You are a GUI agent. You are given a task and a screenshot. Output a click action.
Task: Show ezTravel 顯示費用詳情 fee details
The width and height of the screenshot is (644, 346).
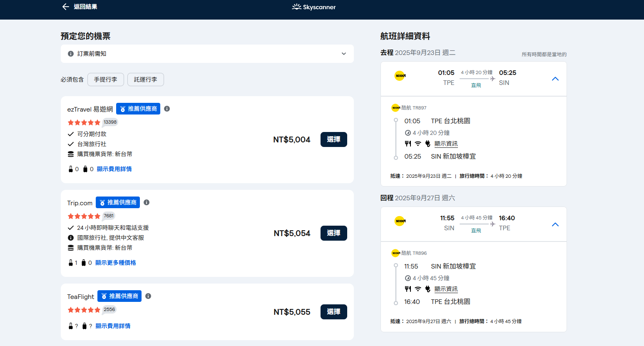114,169
